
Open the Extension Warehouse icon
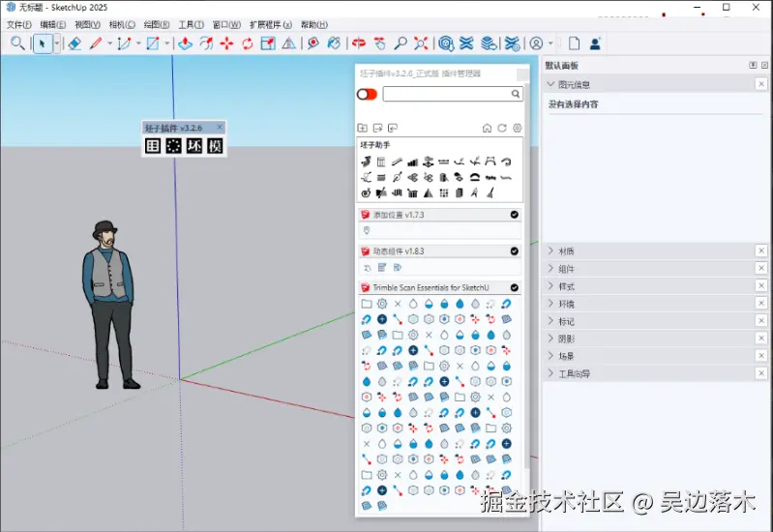[x=466, y=44]
